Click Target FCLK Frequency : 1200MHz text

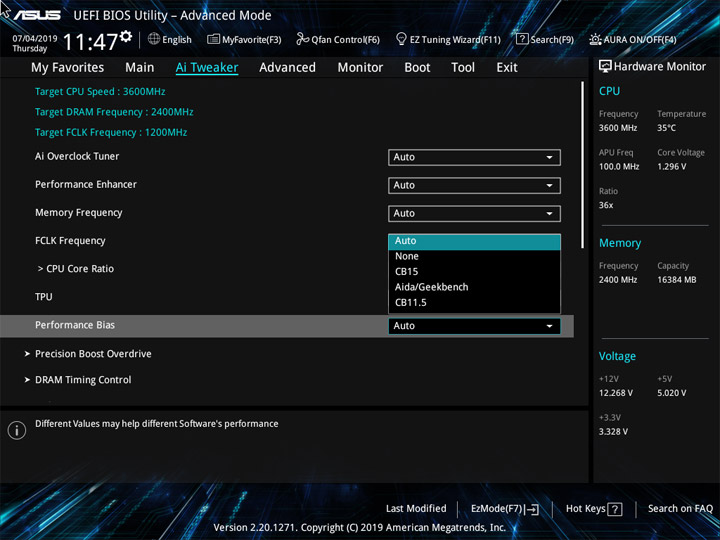tap(111, 133)
